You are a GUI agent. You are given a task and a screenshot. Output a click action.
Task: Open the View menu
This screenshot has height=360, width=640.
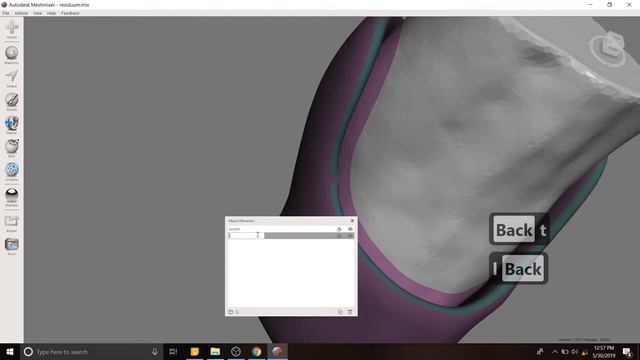[38, 13]
